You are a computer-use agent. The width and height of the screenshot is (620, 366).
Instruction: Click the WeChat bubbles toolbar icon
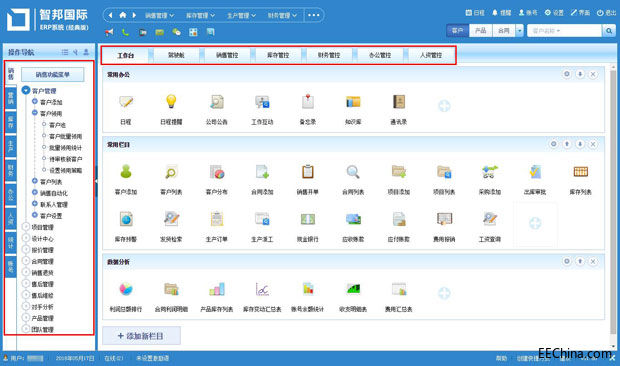(176, 32)
